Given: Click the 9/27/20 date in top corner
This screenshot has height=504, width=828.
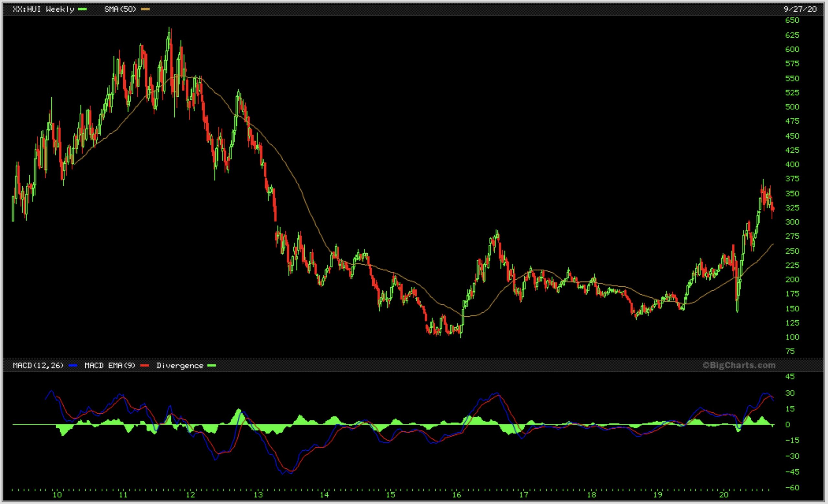Looking at the screenshot, I should [800, 9].
